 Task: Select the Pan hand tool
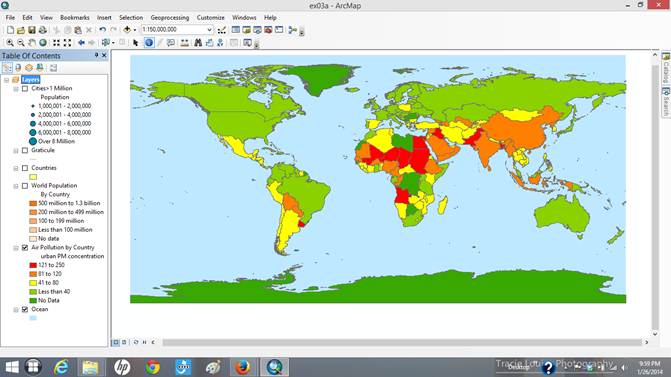pyautogui.click(x=32, y=43)
